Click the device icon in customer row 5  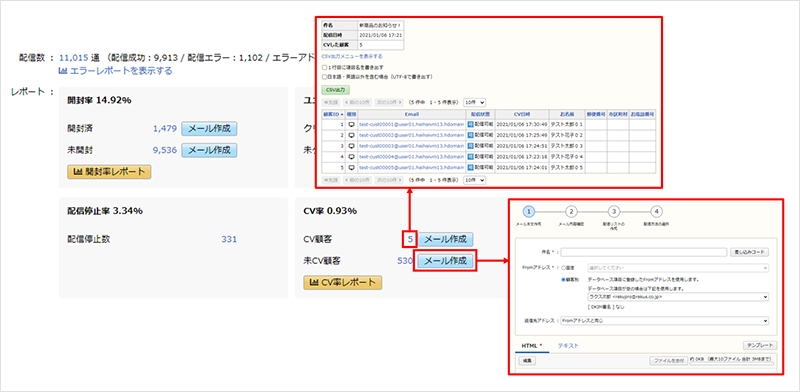(x=352, y=167)
